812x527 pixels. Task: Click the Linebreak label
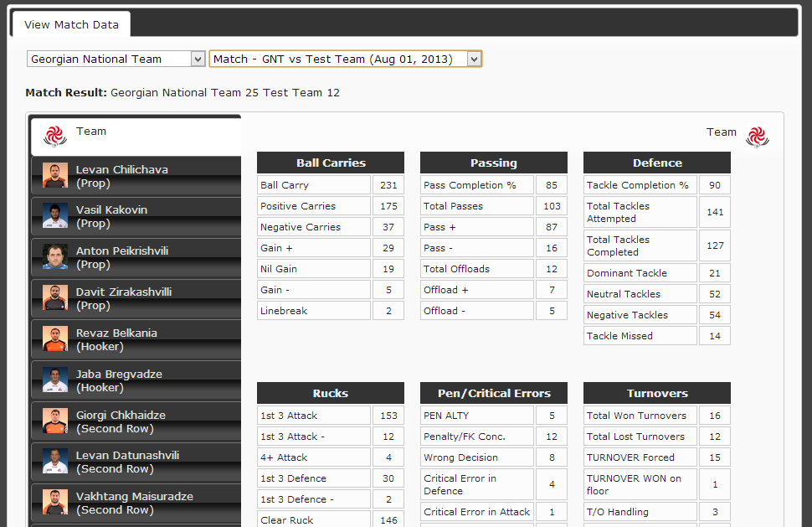[x=284, y=311]
